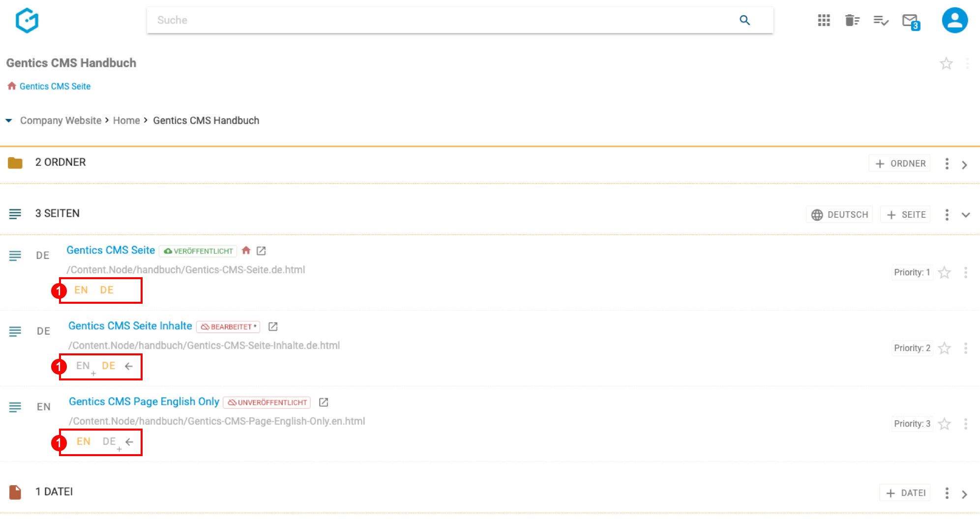
Task: Open the user profile avatar
Action: click(x=955, y=20)
